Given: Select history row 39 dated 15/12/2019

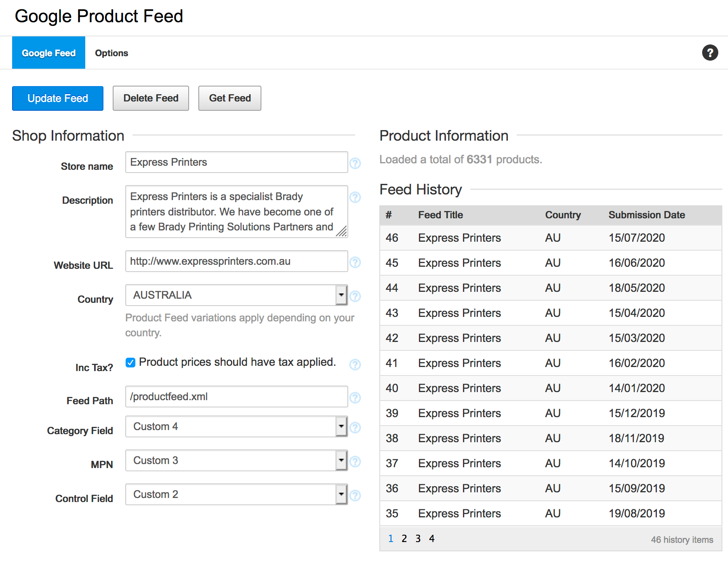Looking at the screenshot, I should pyautogui.click(x=551, y=413).
